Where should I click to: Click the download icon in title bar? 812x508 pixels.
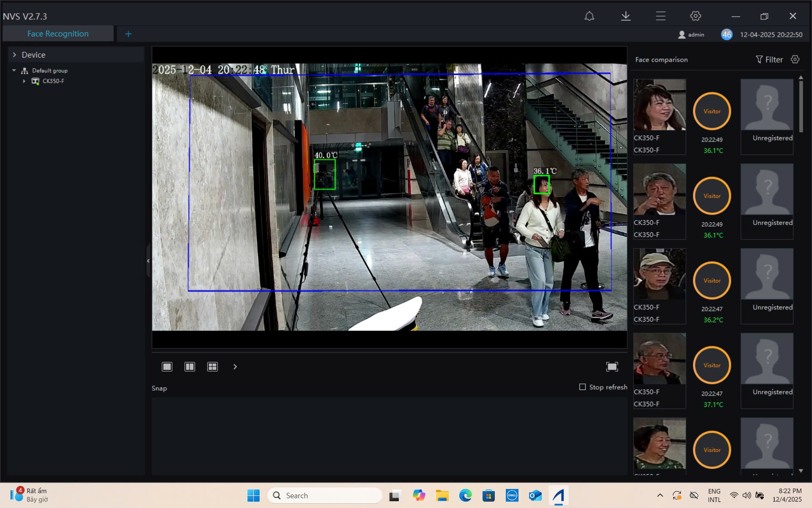[625, 16]
